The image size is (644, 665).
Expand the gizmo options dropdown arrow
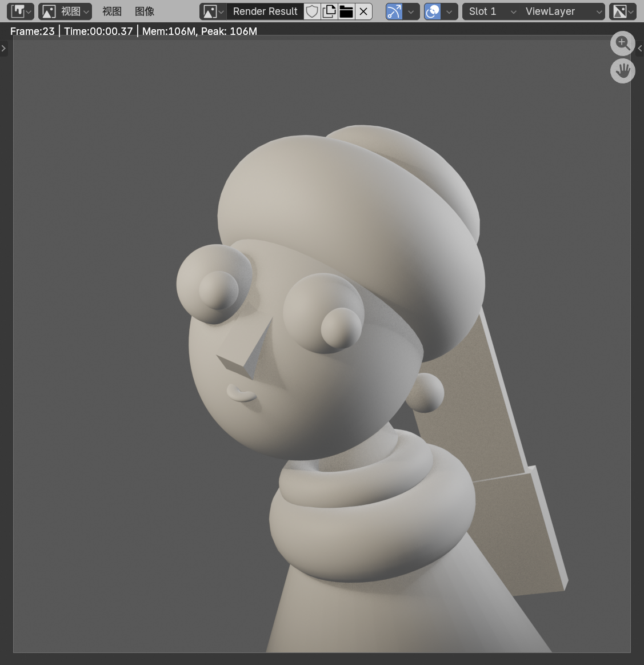(x=411, y=11)
